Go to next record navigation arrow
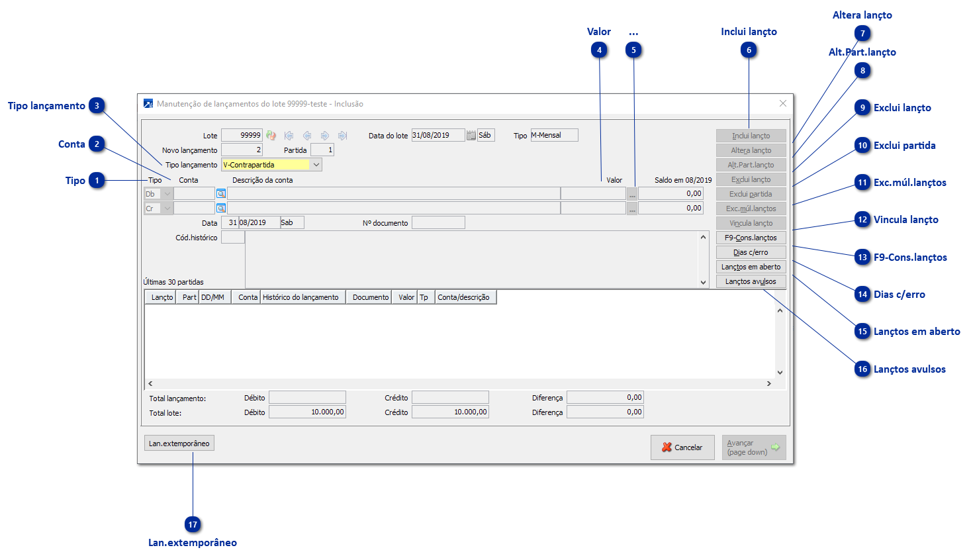This screenshot has width=971, height=560. pos(325,135)
